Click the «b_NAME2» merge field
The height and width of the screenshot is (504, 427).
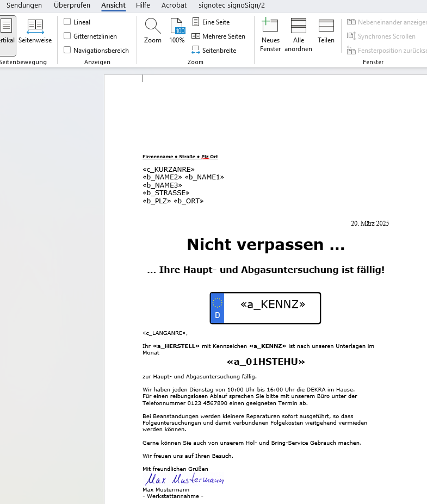pyautogui.click(x=163, y=177)
